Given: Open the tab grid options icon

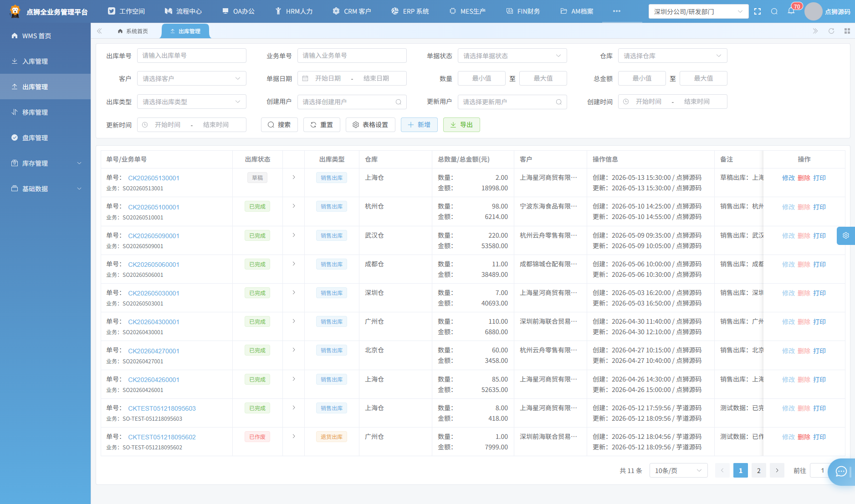Looking at the screenshot, I should (847, 31).
